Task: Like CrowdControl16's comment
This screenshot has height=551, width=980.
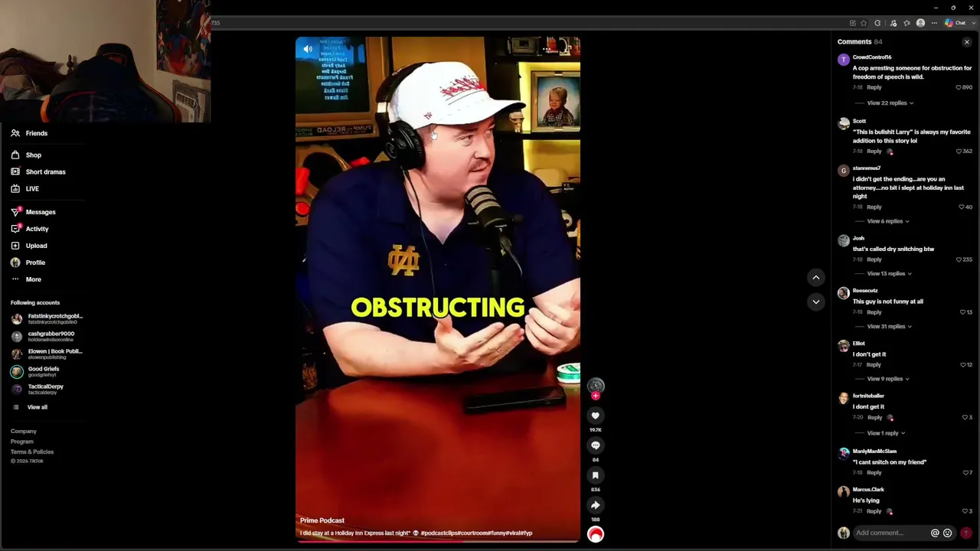Action: [959, 87]
